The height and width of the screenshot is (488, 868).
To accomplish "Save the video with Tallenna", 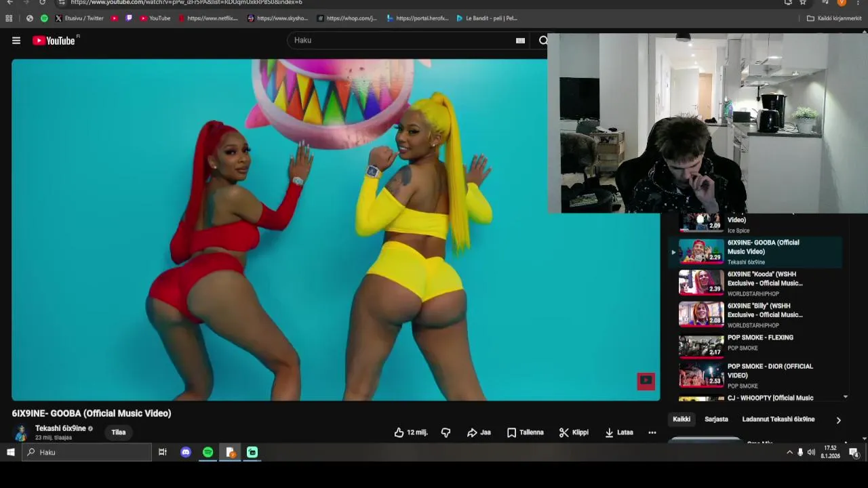I will [x=526, y=432].
